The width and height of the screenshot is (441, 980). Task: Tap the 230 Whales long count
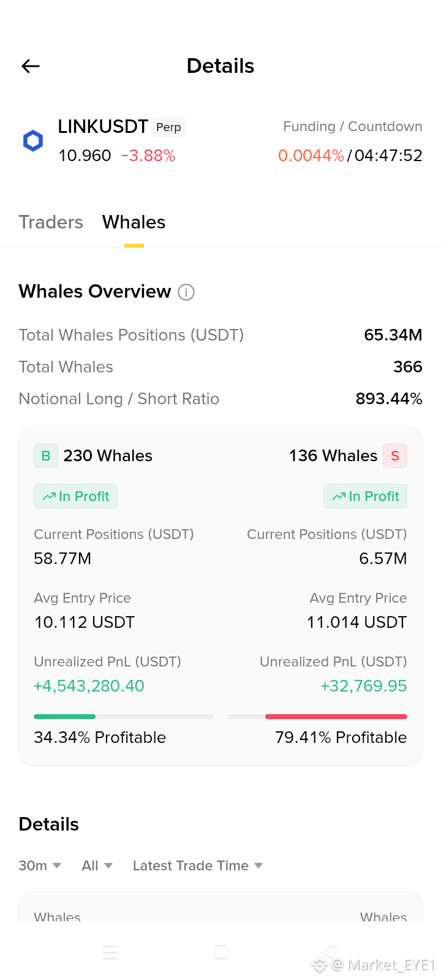(108, 456)
